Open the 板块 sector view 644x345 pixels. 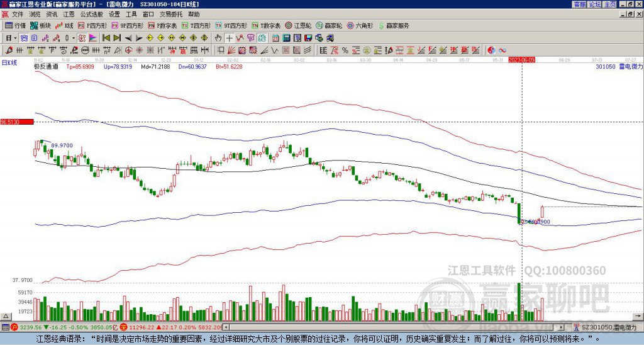coord(40,25)
